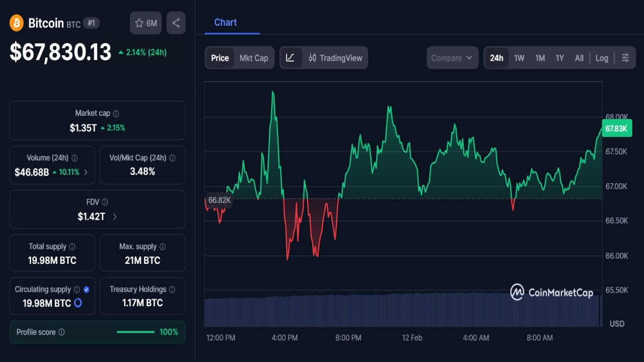The width and height of the screenshot is (644, 362).
Task: Toggle the chart to Mkt Cap view
Action: tap(254, 57)
